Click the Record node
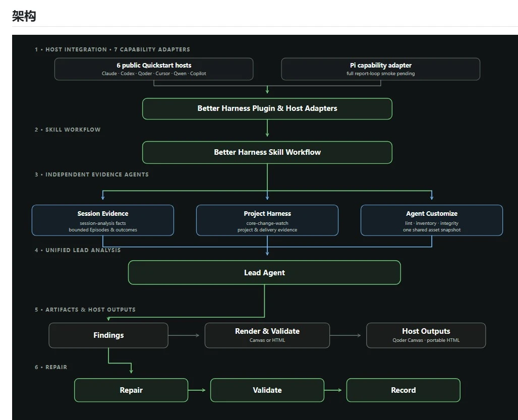Screen dimensions: 518x420 point(404,390)
